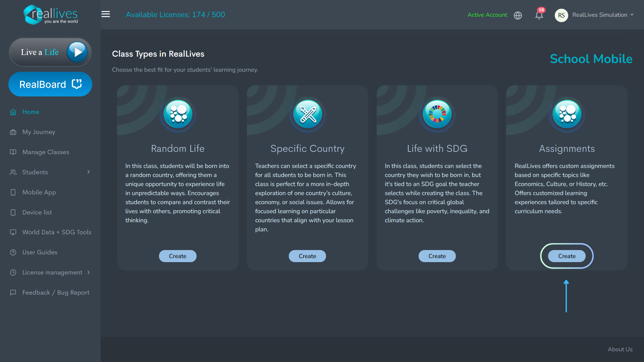Expand License management chevron
This screenshot has height=362, width=644.
pos(89,273)
